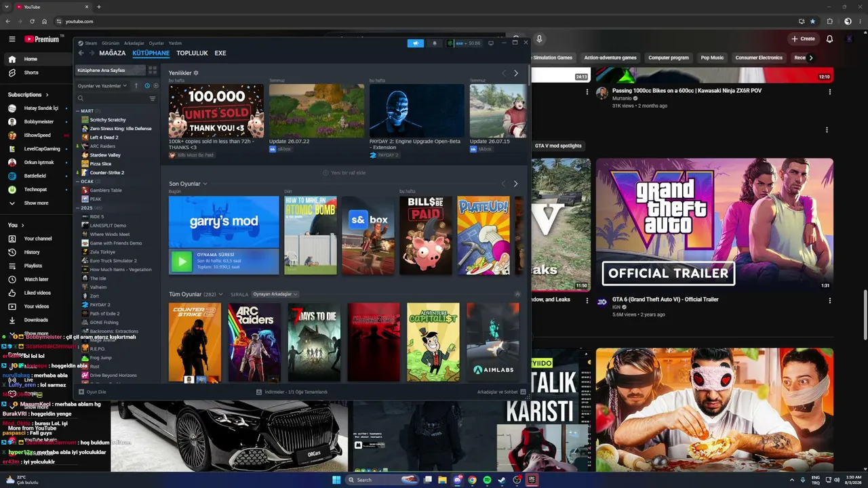Open Görünüm menu
868x488 pixels.
pyautogui.click(x=111, y=43)
